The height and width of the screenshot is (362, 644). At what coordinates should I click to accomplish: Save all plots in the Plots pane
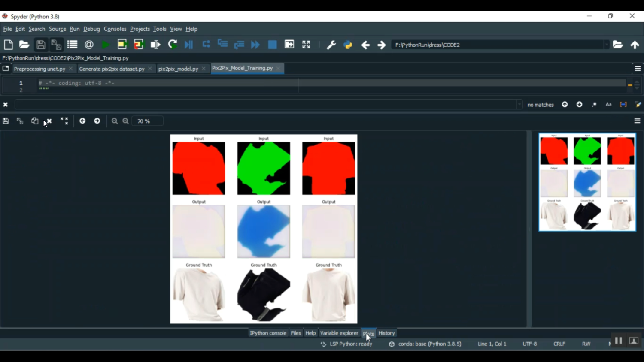point(20,121)
